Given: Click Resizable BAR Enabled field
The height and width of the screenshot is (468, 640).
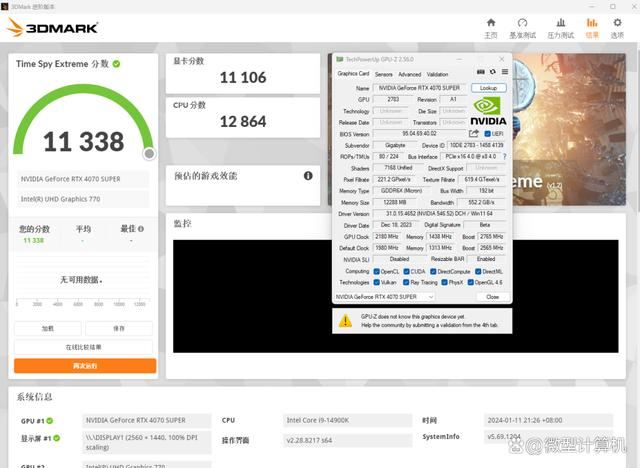Looking at the screenshot, I should pyautogui.click(x=486, y=259).
